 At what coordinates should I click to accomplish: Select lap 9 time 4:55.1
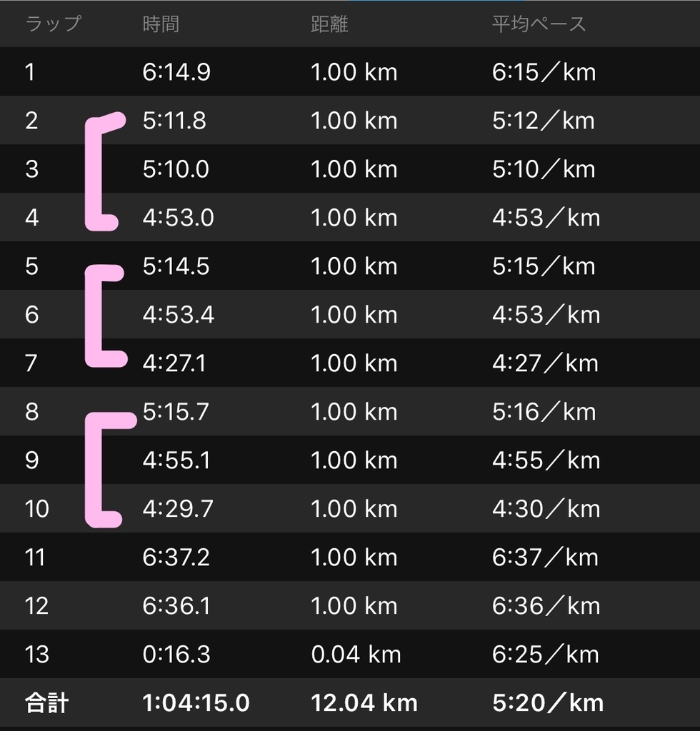(x=176, y=460)
